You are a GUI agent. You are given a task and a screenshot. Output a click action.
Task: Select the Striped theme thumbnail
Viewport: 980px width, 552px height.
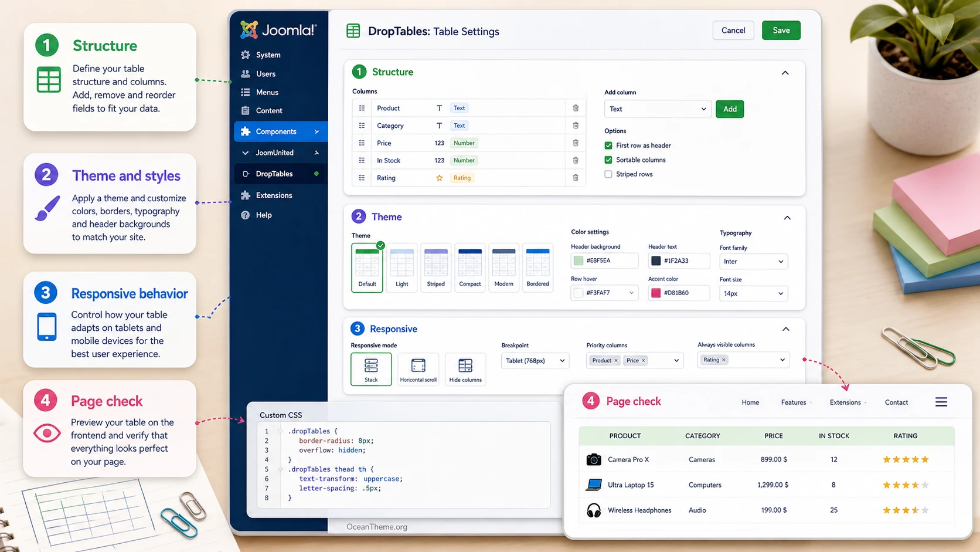(435, 267)
